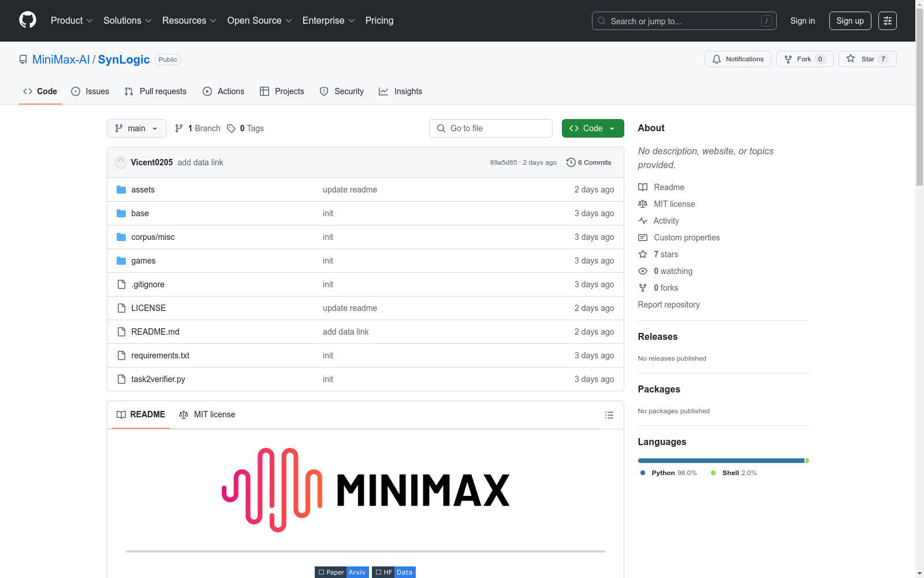The width and height of the screenshot is (924, 578).
Task: Click the tag icon next to 0 Tags
Action: coord(231,128)
